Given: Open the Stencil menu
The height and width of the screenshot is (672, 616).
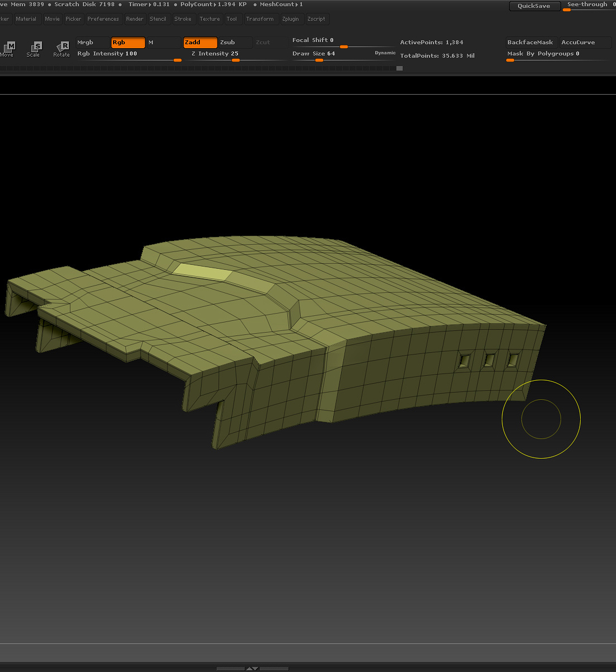Looking at the screenshot, I should tap(158, 19).
